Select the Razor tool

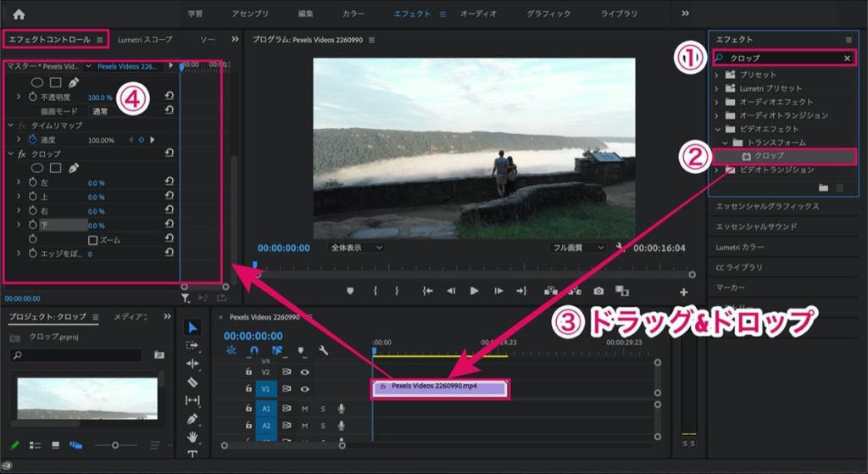pos(192,382)
